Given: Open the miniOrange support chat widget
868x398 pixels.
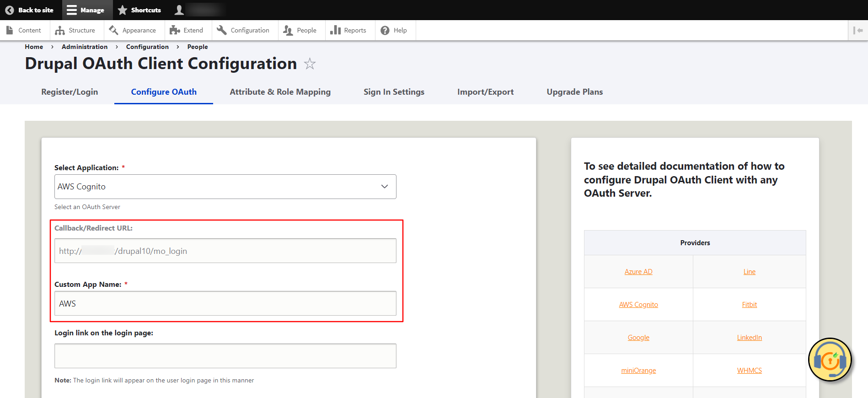Looking at the screenshot, I should (830, 360).
